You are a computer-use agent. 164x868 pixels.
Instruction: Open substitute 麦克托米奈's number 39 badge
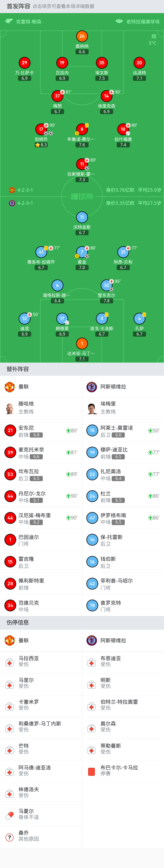[x=10, y=452]
